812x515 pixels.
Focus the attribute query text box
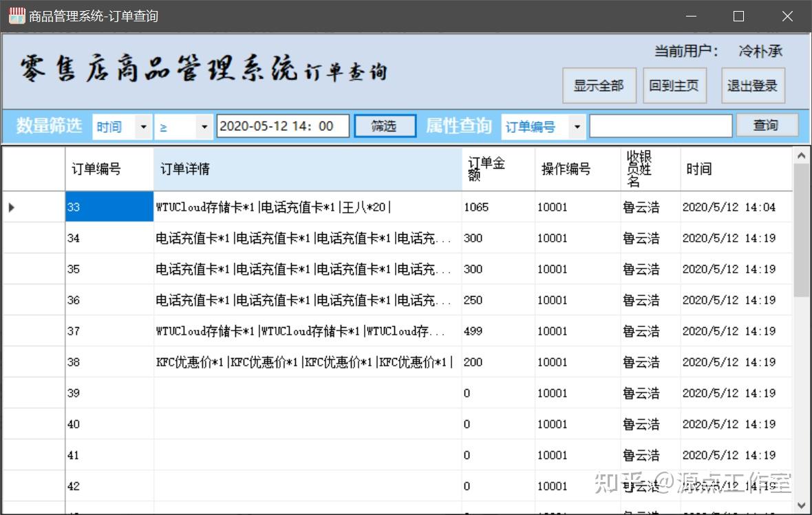[x=661, y=126]
